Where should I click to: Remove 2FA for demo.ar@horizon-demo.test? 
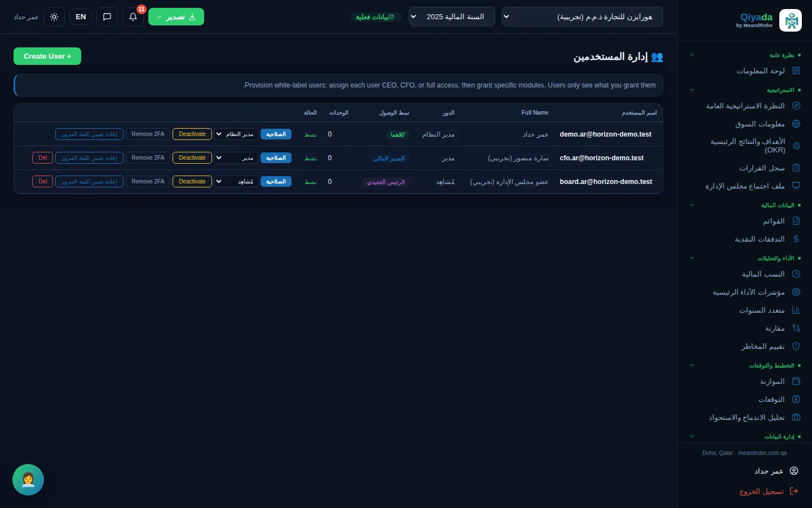click(x=148, y=134)
